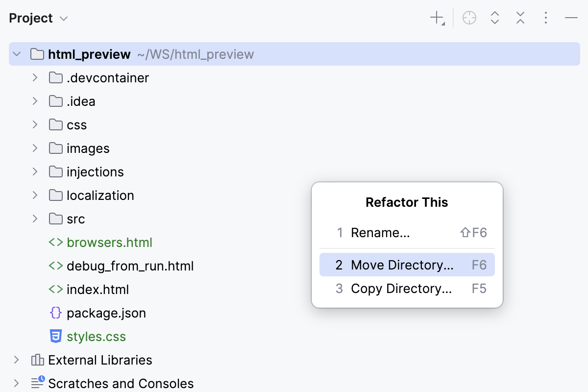Viewport: 588px width, 392px height.
Task: Click the Collapse All toolbar icon
Action: pos(520,19)
